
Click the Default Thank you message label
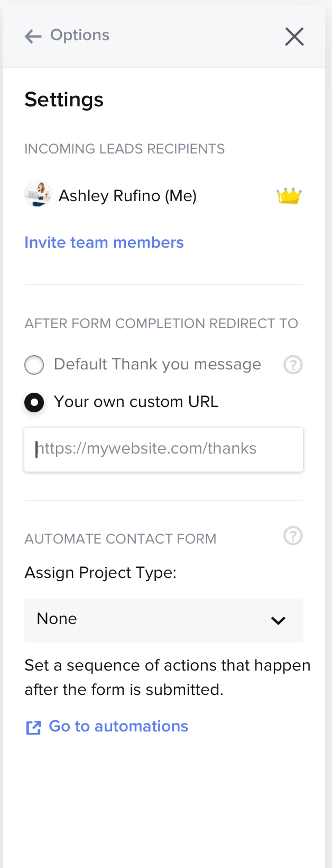[x=157, y=364]
